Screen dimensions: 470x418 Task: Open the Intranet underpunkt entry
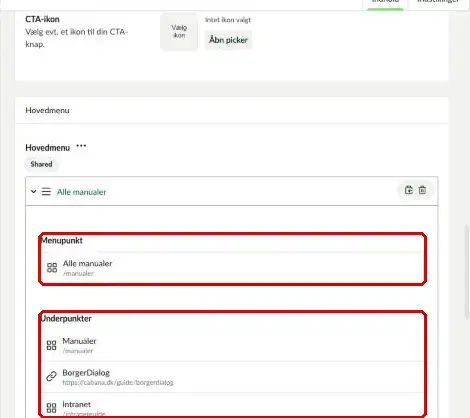(x=232, y=406)
